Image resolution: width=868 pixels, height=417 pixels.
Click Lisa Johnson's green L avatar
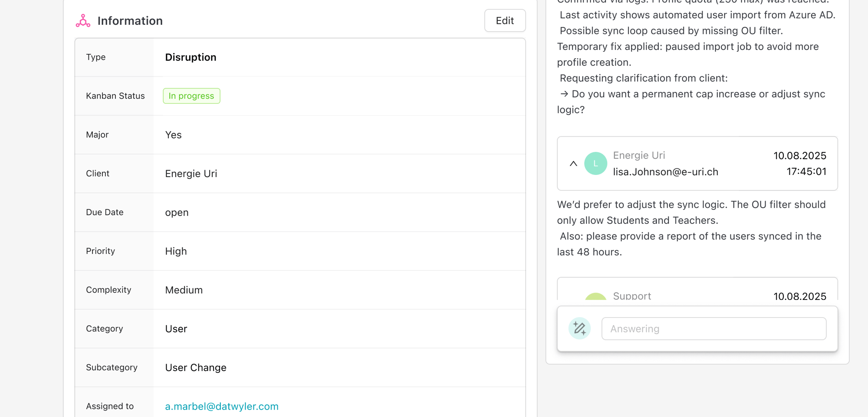tap(595, 164)
